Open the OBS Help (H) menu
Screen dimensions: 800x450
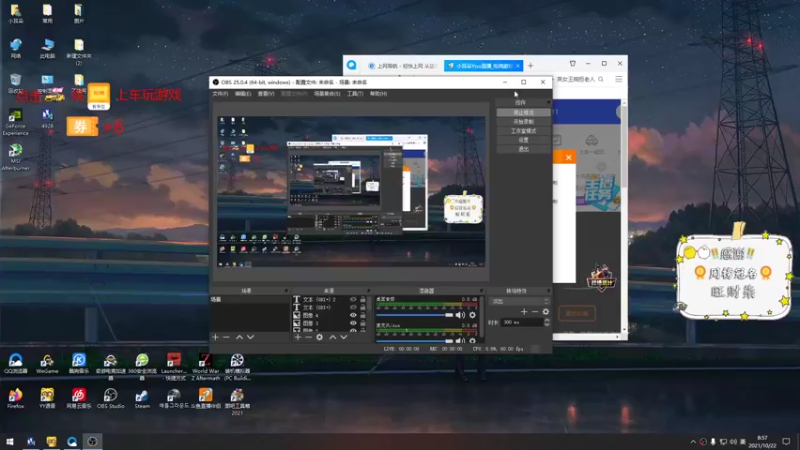point(379,94)
